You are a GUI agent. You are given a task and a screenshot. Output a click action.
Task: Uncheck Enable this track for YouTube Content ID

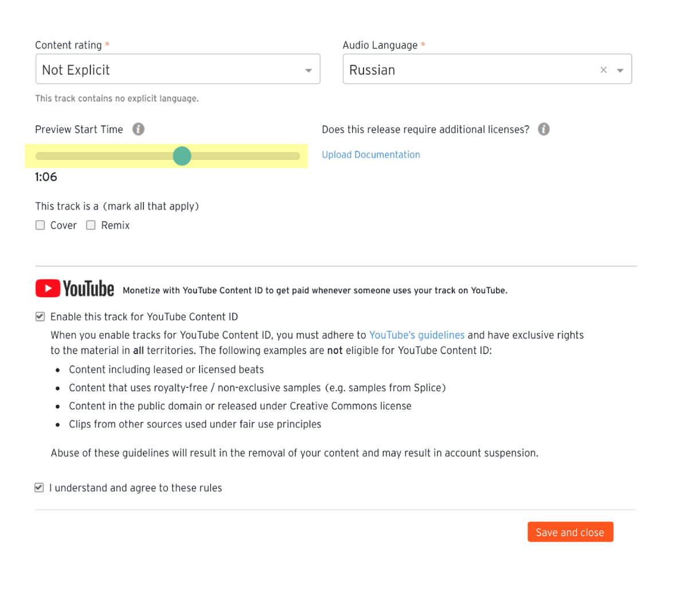coord(40,316)
